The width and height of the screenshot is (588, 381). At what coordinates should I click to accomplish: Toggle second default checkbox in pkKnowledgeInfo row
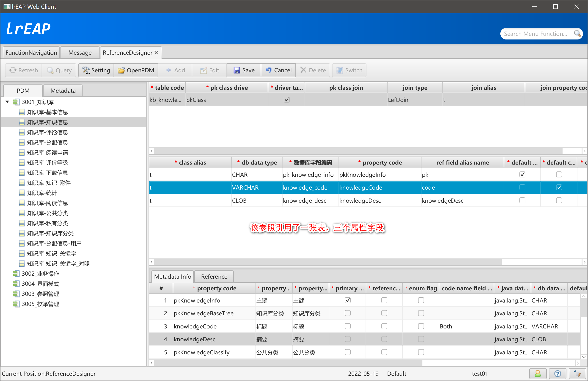pyautogui.click(x=559, y=175)
